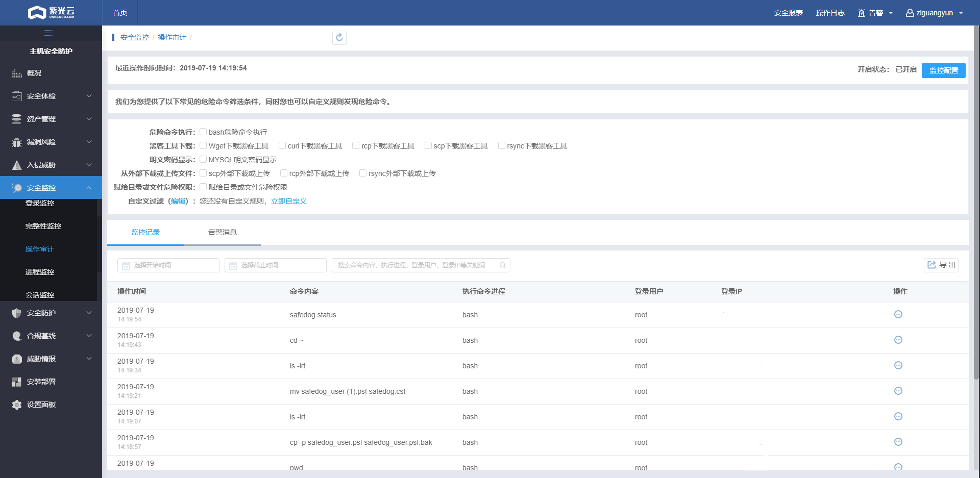Open 操作日志 in top bar
This screenshot has width=980, height=478.
point(830,13)
